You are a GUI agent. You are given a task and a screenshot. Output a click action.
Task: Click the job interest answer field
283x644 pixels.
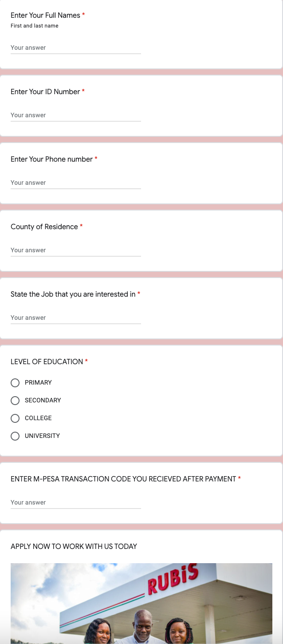[76, 318]
